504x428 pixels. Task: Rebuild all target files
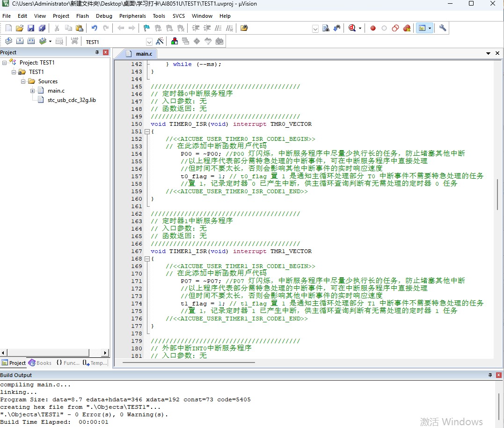tap(31, 41)
